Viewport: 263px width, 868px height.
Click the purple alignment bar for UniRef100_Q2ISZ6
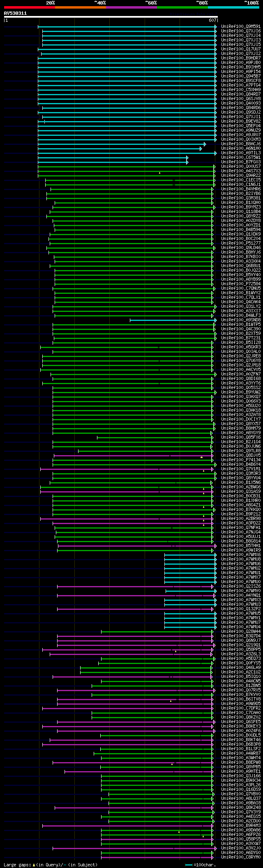click(136, 586)
